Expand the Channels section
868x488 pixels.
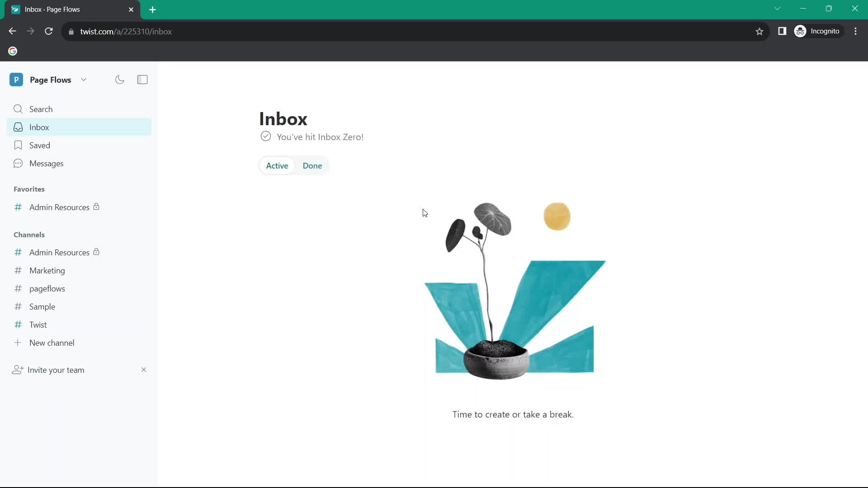pyautogui.click(x=29, y=235)
